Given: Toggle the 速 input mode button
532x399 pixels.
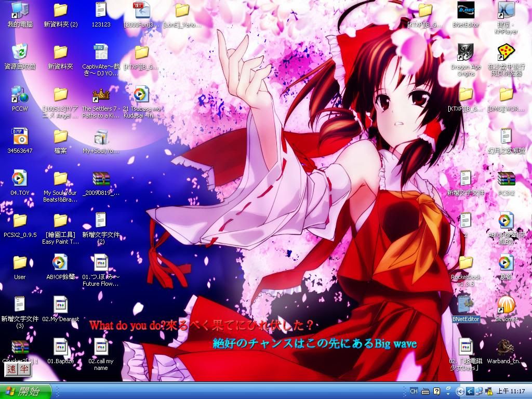Looking at the screenshot, I should pos(12,370).
